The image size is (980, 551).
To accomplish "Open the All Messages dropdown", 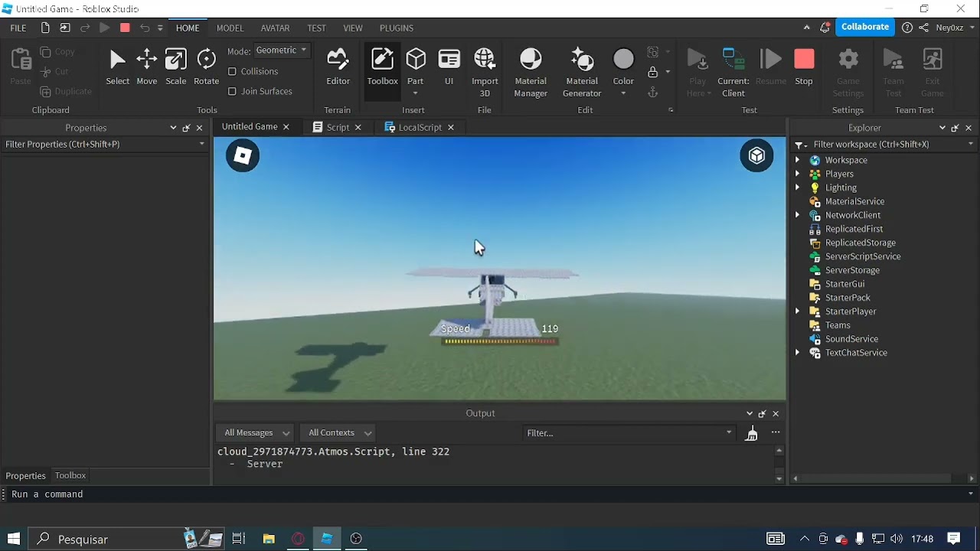I will (256, 433).
